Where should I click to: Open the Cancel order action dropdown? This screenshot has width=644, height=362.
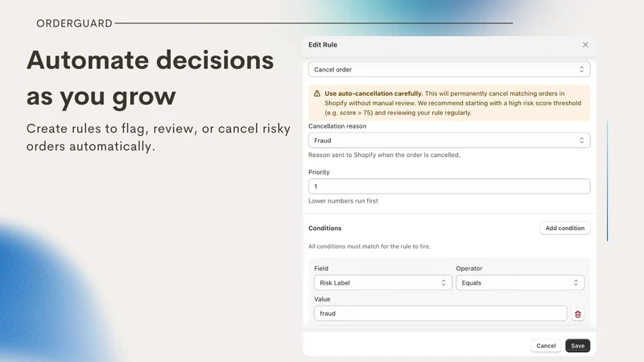click(x=449, y=69)
